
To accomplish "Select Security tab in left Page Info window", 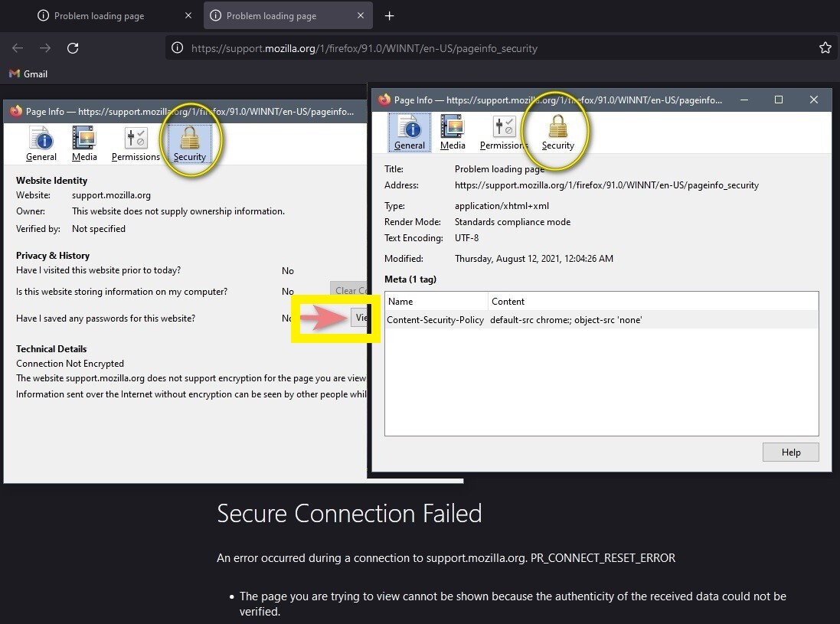I will pos(190,143).
